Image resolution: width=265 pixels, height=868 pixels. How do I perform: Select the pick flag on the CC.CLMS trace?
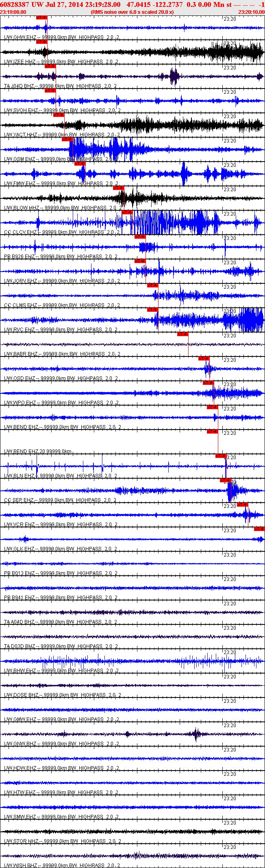pos(153,285)
